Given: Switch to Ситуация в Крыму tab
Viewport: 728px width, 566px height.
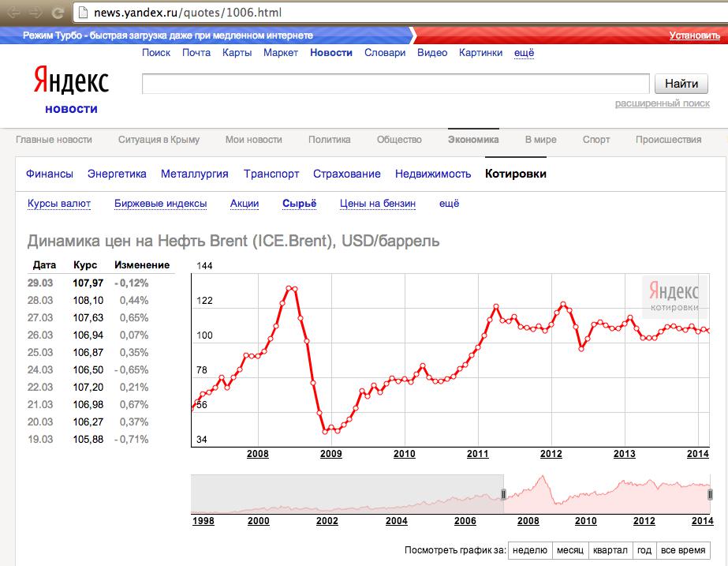Looking at the screenshot, I should click(159, 140).
